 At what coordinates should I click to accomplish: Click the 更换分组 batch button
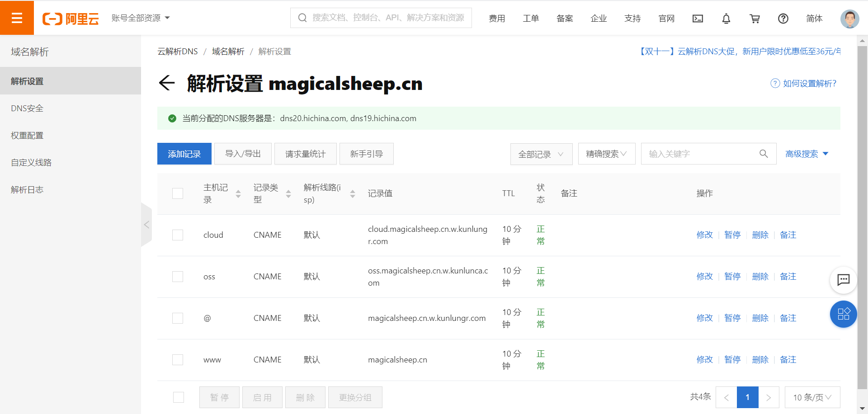[x=355, y=397]
